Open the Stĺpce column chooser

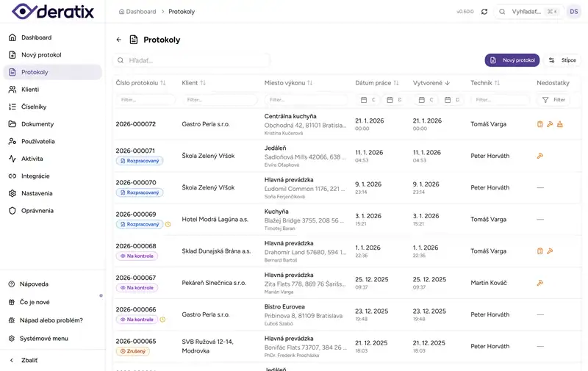click(x=562, y=60)
